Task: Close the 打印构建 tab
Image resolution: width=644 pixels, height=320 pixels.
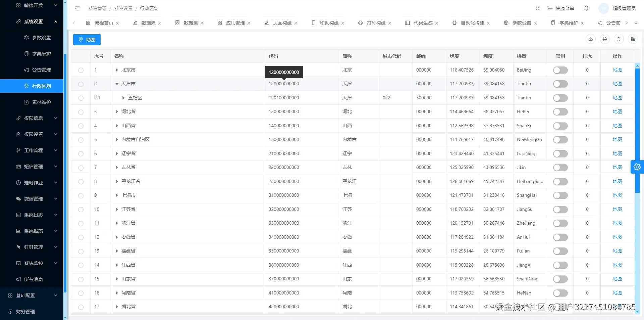Action: [390, 23]
